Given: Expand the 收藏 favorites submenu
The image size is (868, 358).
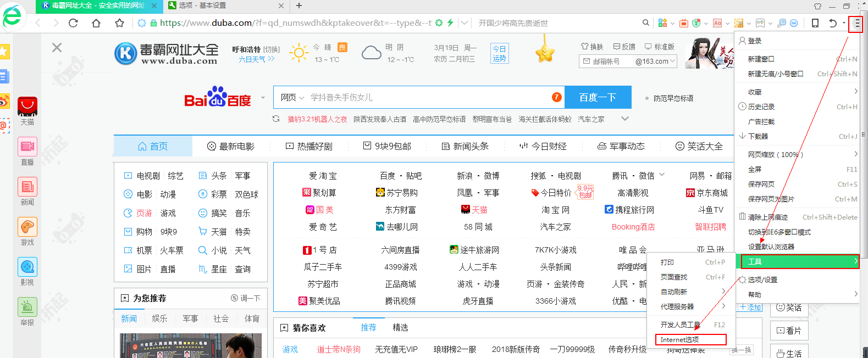Looking at the screenshot, I should coord(798,92).
